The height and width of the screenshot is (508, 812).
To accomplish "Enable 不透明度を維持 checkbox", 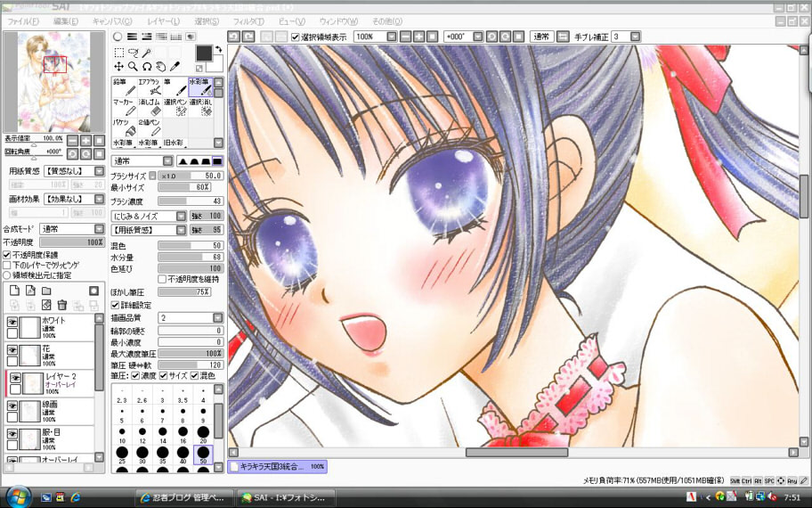I will [x=162, y=280].
